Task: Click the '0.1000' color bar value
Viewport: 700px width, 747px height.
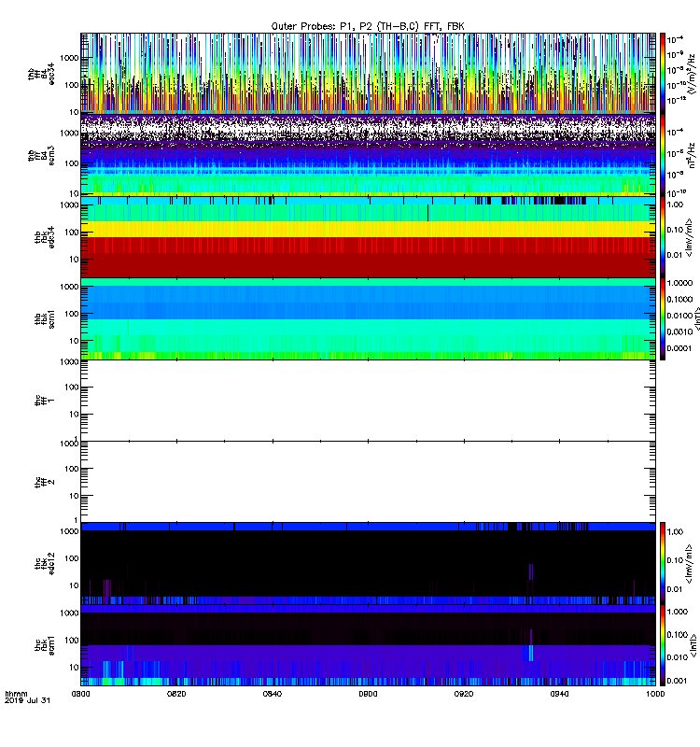Action: point(679,299)
